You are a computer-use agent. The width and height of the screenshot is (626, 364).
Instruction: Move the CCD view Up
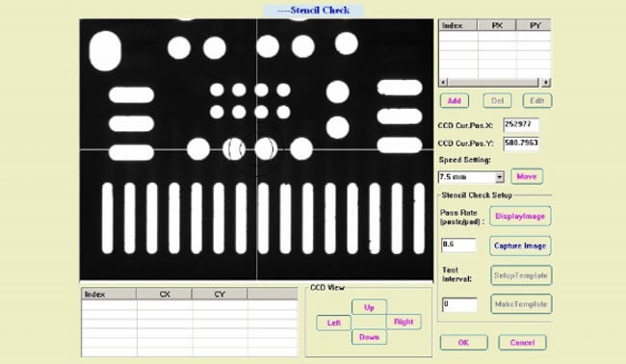tap(369, 307)
